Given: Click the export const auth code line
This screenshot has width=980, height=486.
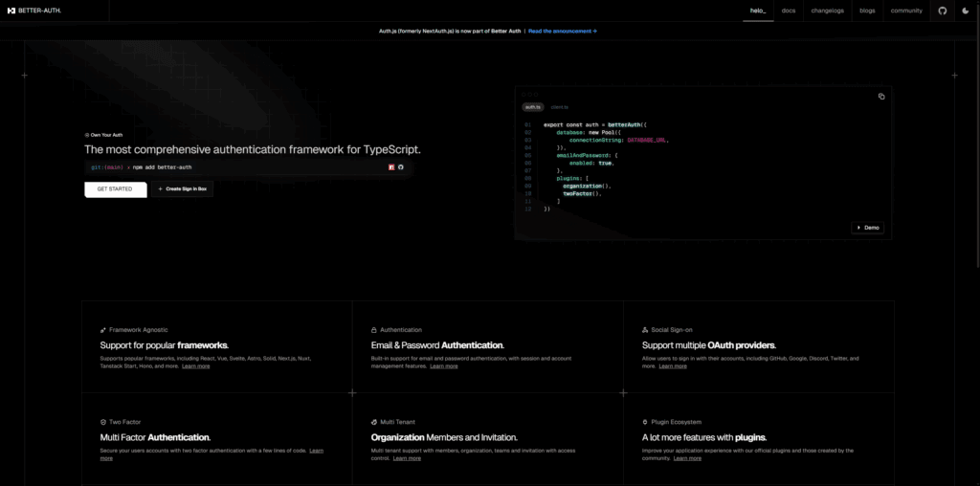Looking at the screenshot, I should [595, 125].
